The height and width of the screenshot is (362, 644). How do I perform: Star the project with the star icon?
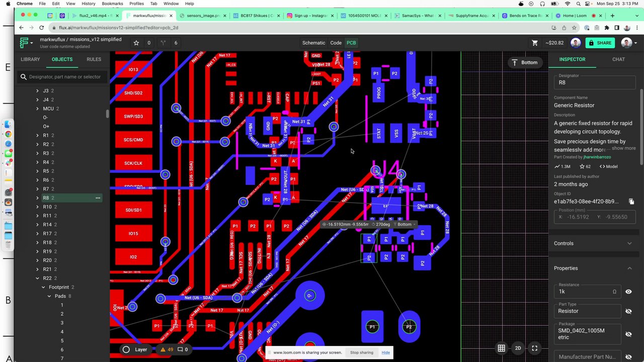(136, 43)
